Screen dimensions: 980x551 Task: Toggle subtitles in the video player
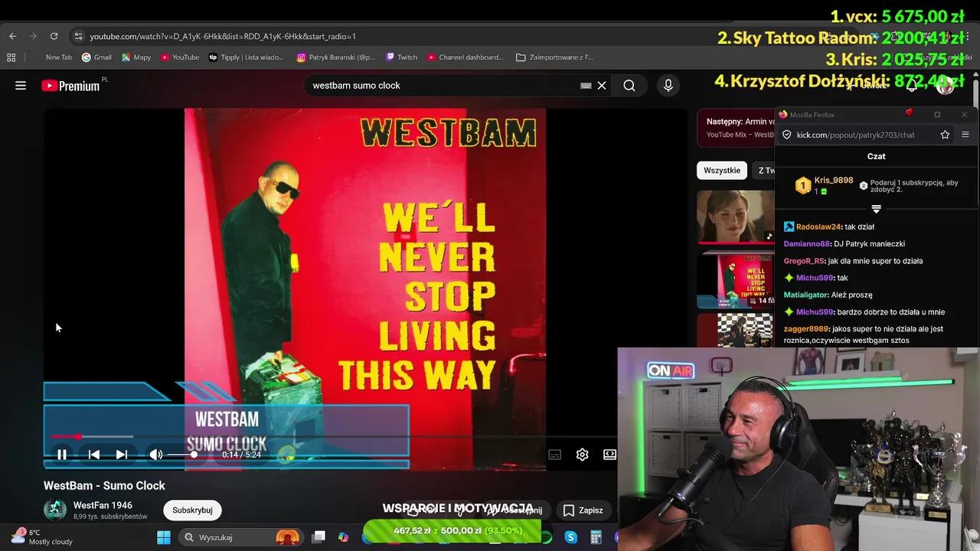coord(555,455)
